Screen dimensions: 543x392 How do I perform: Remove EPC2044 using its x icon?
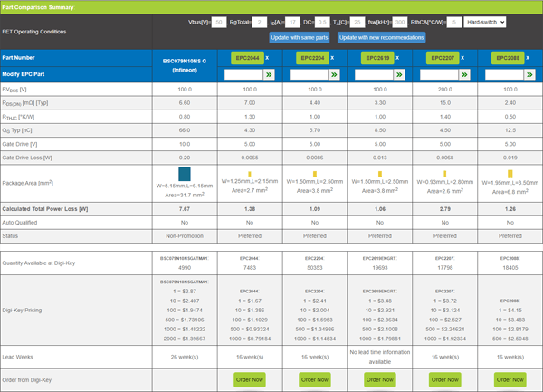268,57
